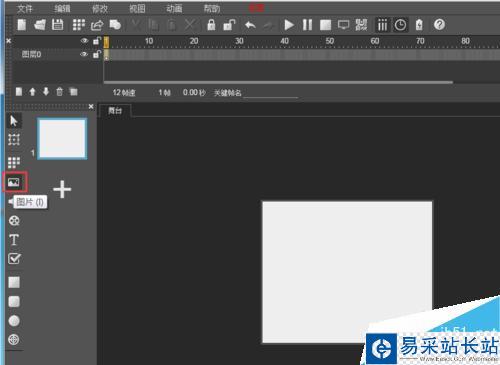Select the first keyframe of 图层0
The width and height of the screenshot is (500, 365).
106,54
